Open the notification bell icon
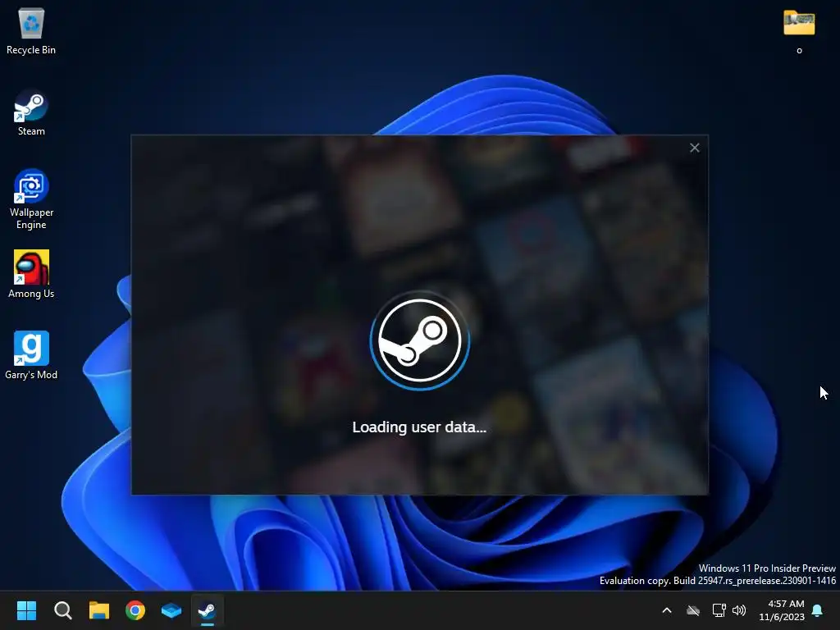840x630 pixels. (x=818, y=610)
